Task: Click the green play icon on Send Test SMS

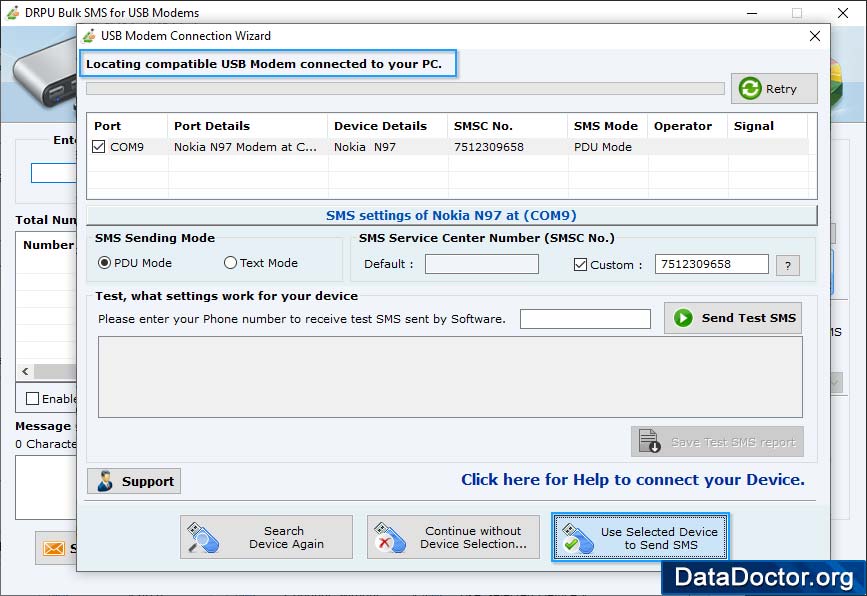Action: pos(683,318)
